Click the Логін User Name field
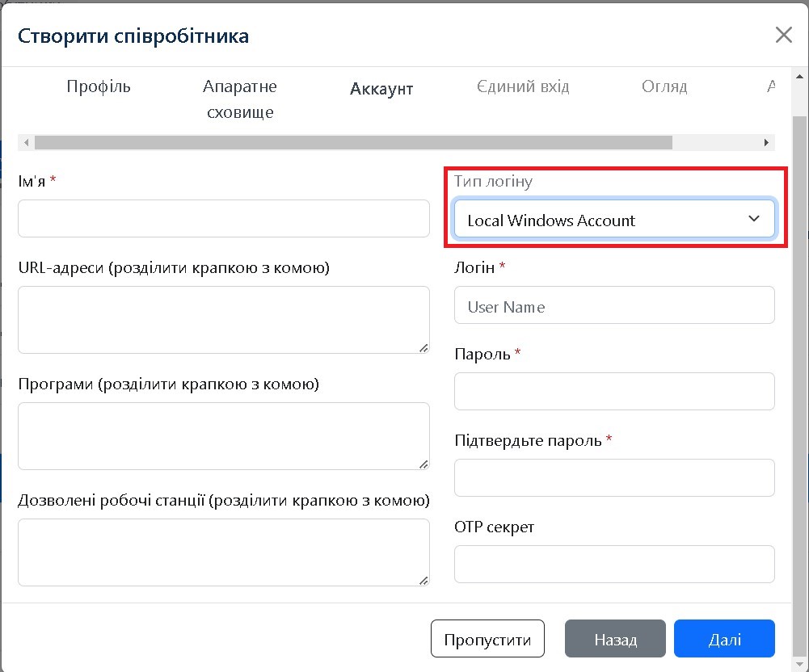 coord(614,306)
